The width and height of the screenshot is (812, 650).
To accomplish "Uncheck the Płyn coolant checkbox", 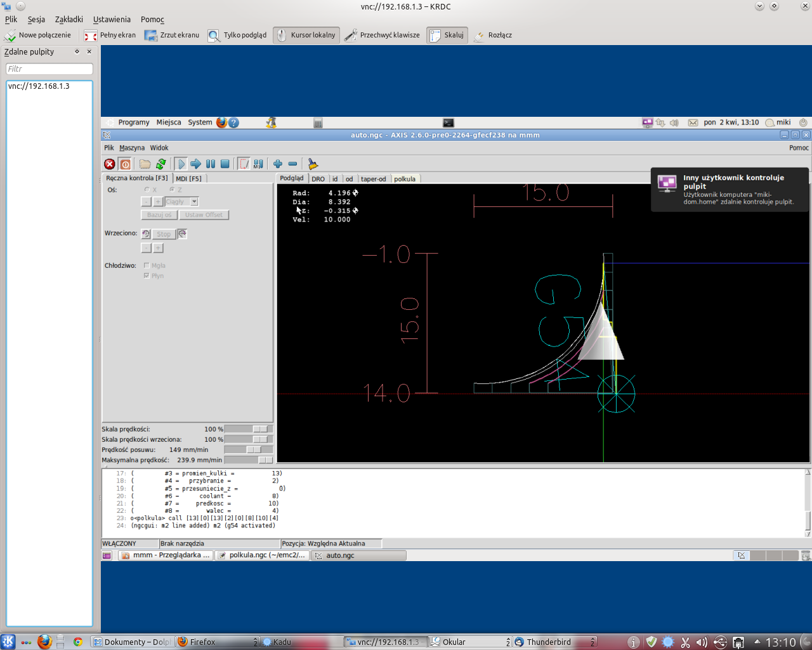I will tap(147, 275).
